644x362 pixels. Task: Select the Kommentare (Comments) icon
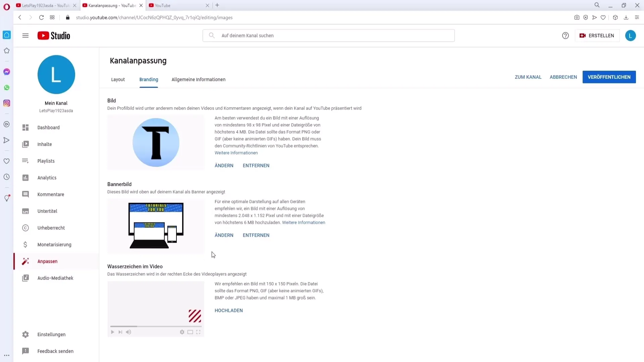pos(25,194)
